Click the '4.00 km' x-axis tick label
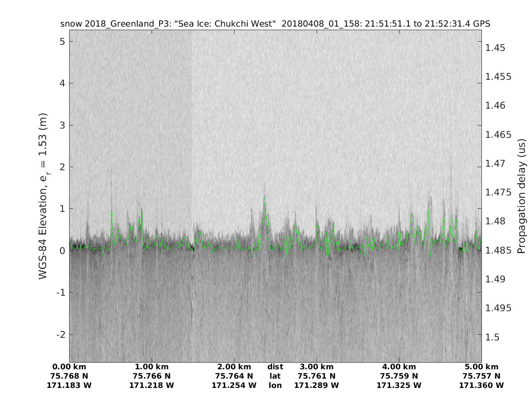The height and width of the screenshot is (399, 532). (399, 367)
